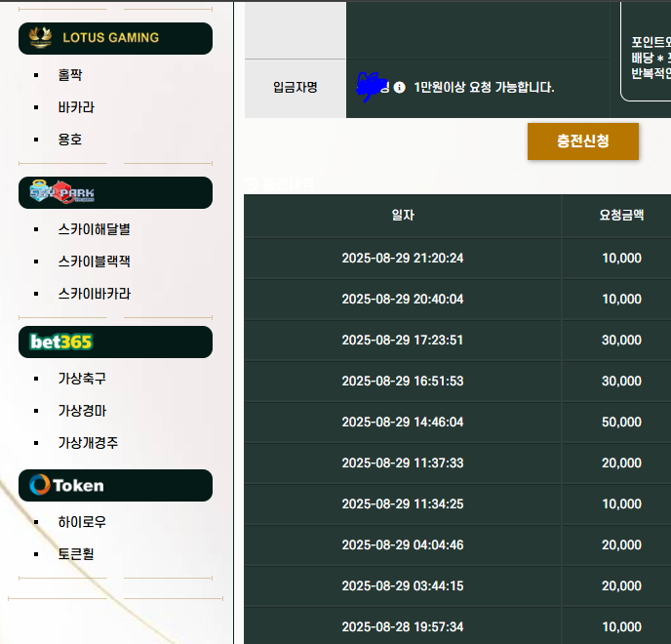Viewport: 671px width, 644px height.
Task: Select date 2025-08-29 14:46:04
Action: tap(403, 423)
